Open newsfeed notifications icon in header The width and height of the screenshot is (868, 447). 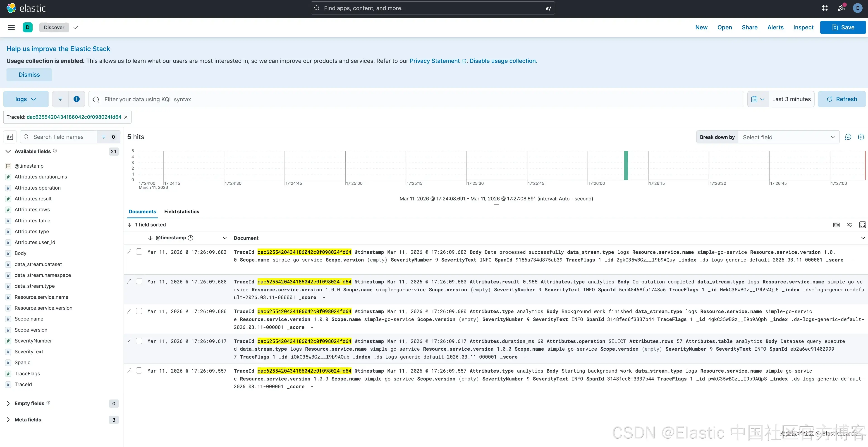841,8
